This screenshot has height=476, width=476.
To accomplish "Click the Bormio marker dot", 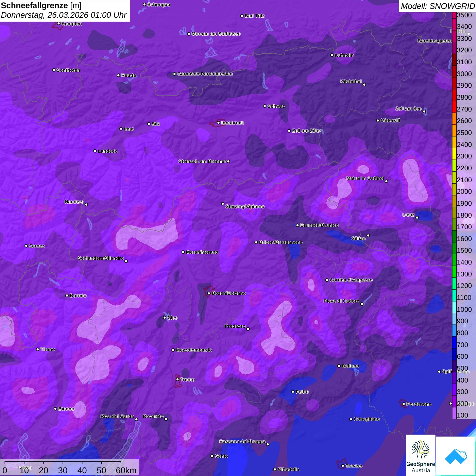I will [x=67, y=295].
